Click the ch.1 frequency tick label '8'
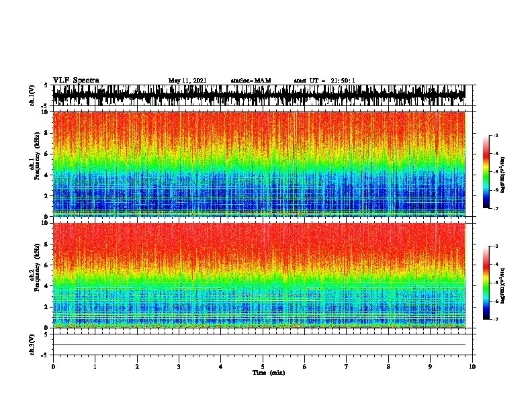532x411 pixels. click(46, 133)
